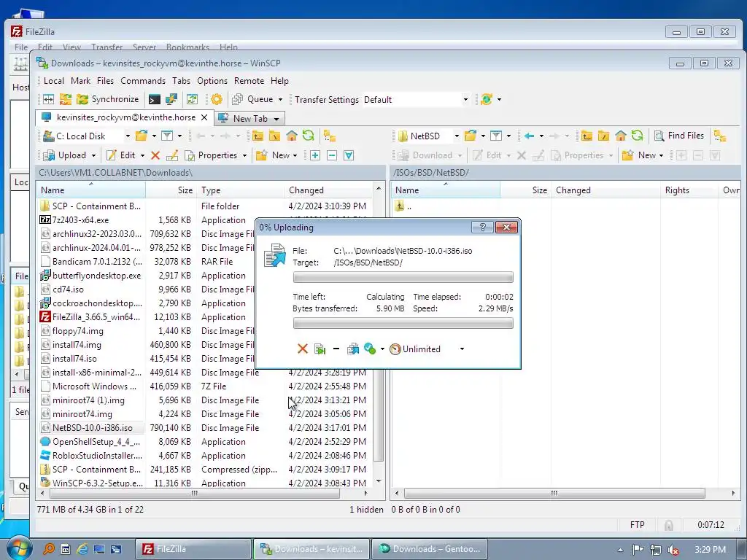
Task: Go to remote parent directory icon
Action: 587,136
